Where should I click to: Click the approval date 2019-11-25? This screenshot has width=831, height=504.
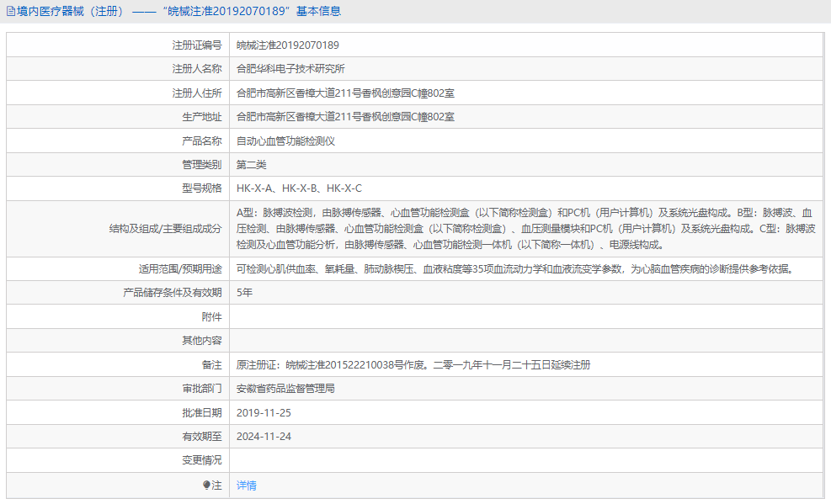(x=263, y=413)
